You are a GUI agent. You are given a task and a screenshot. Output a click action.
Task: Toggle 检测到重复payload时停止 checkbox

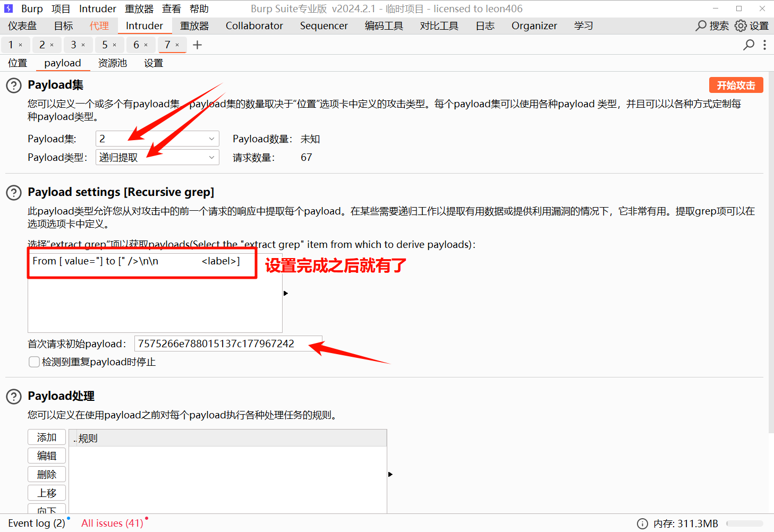click(34, 362)
